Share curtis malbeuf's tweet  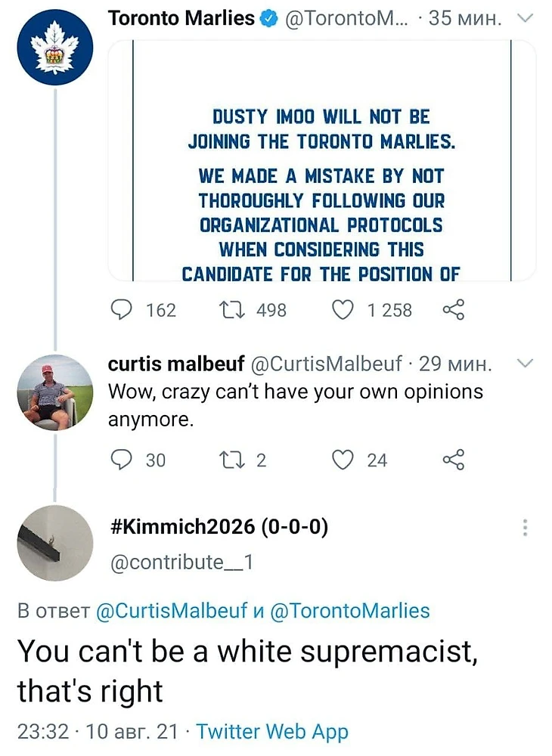[452, 460]
